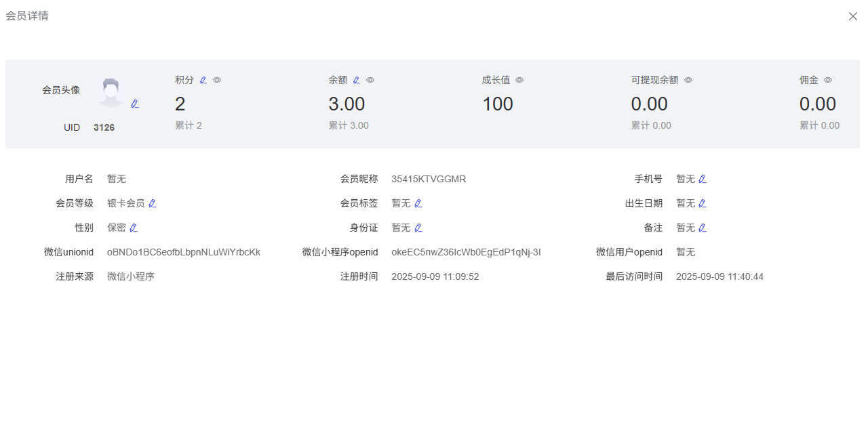Toggle visibility eye next to 成长值
Viewport: 868px width, 439px height.
point(519,80)
